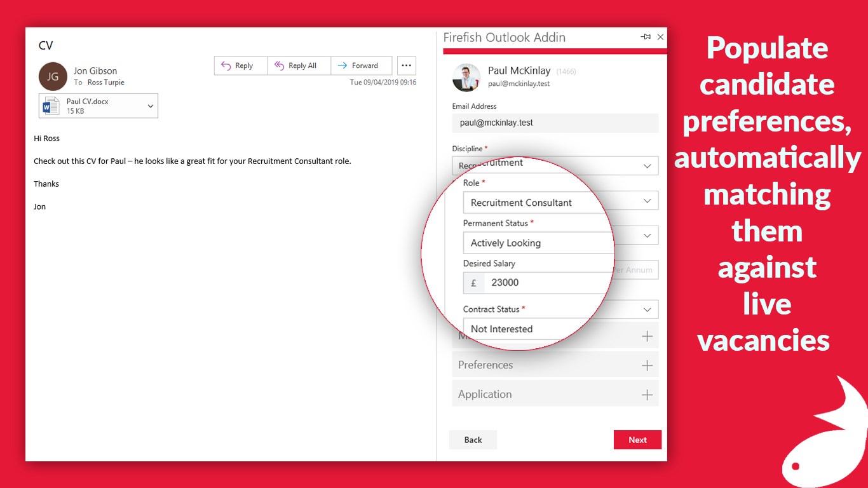The width and height of the screenshot is (868, 488).
Task: Click the Forward arrow icon
Action: (344, 65)
